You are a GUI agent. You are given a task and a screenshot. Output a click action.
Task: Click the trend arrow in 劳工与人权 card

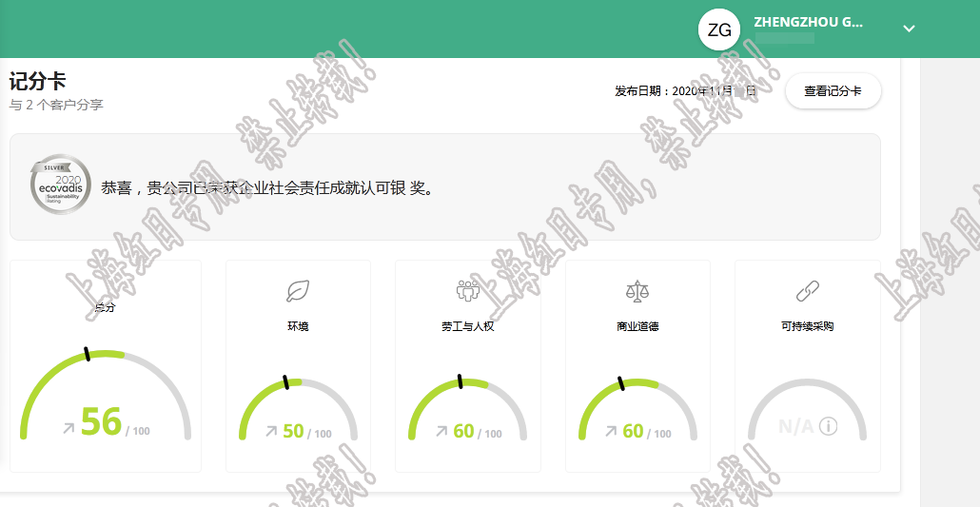[x=441, y=431]
